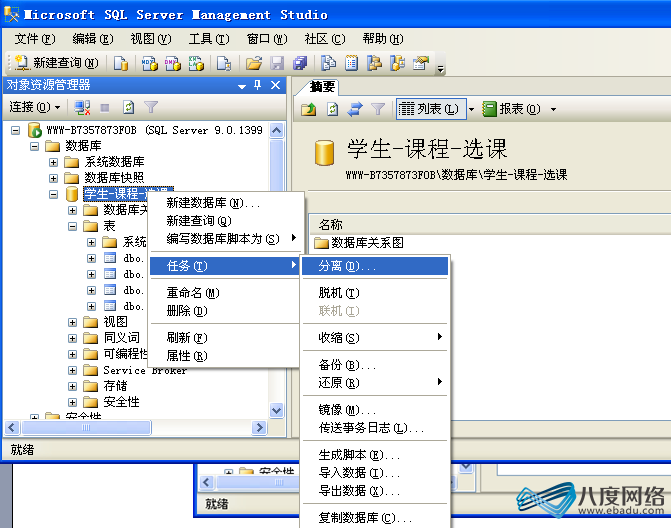The image size is (671, 528).
Task: Select 新建数据库 in context menu
Action: 225,202
